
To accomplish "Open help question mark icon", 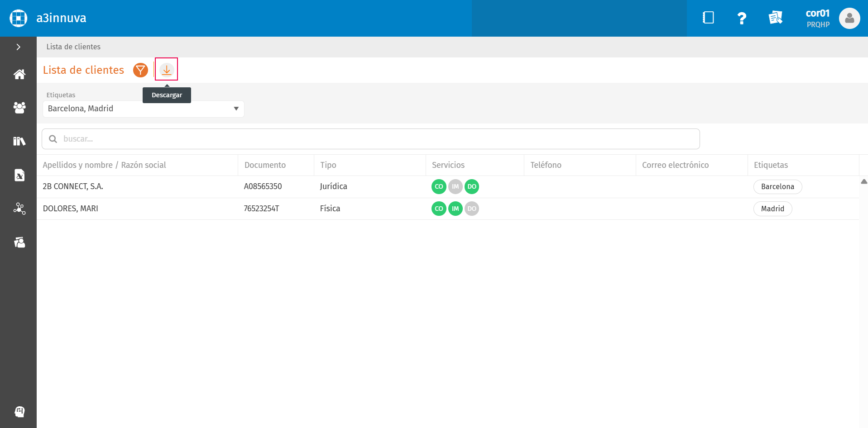I will point(742,18).
